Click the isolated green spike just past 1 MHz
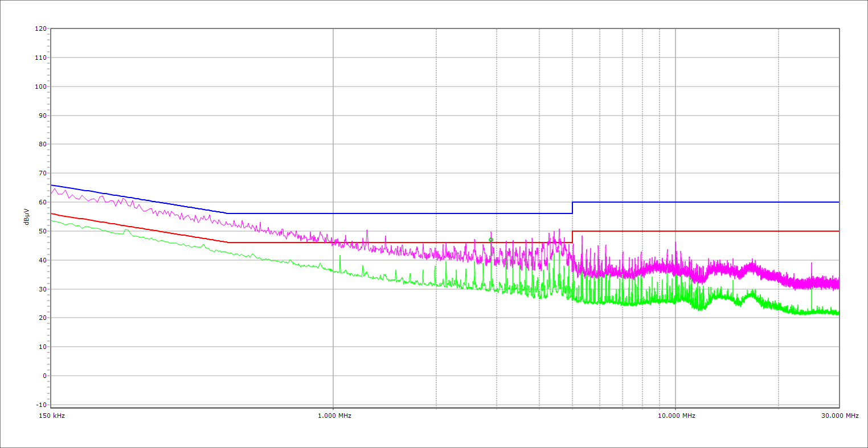This screenshot has width=868, height=448. point(340,257)
